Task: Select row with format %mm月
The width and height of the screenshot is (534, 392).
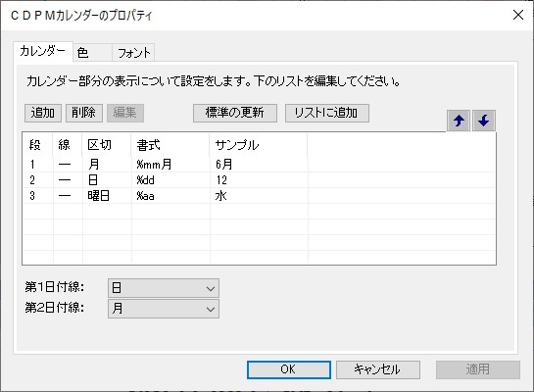Action: (259, 165)
